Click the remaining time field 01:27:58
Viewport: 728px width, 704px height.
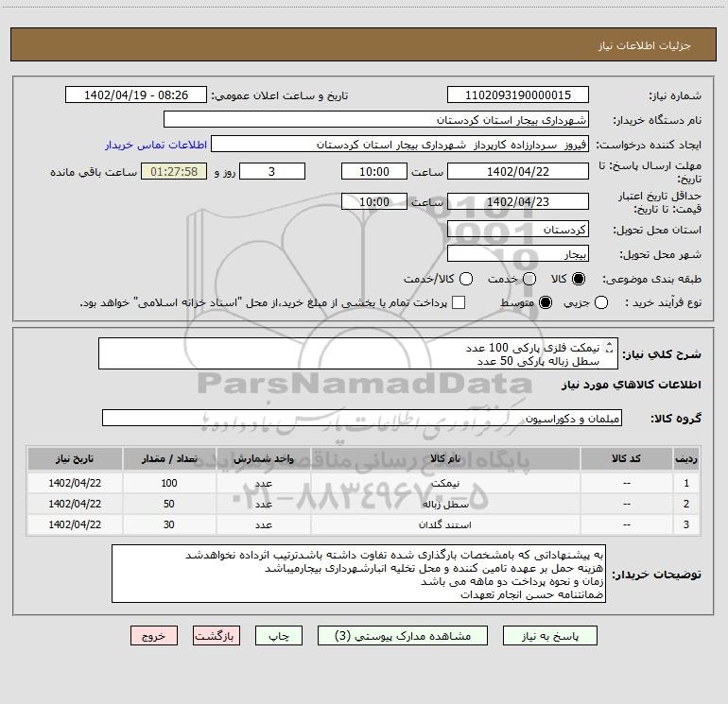click(x=174, y=171)
